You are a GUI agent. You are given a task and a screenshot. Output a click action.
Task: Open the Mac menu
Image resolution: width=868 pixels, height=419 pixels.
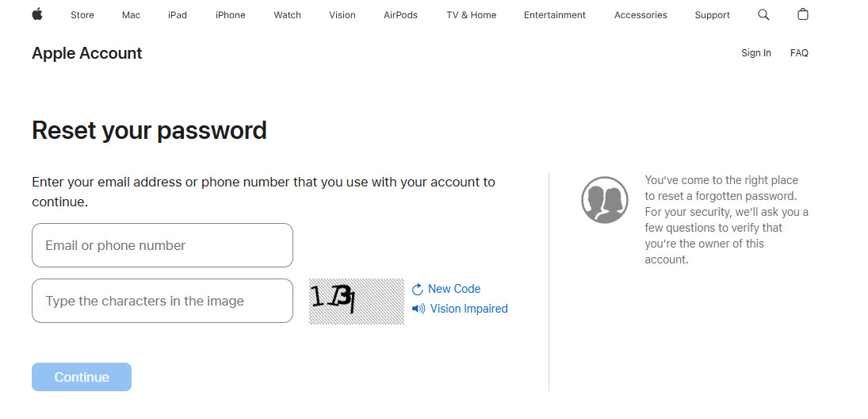click(132, 15)
